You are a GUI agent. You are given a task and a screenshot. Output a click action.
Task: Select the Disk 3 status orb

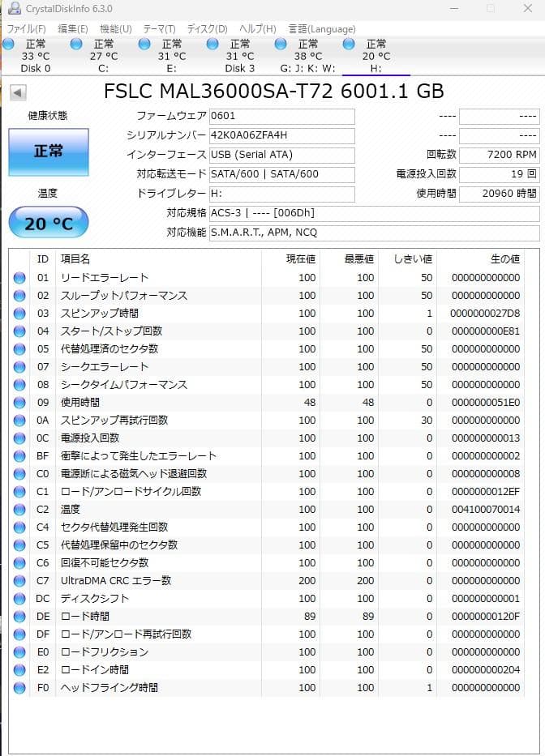pos(213,44)
